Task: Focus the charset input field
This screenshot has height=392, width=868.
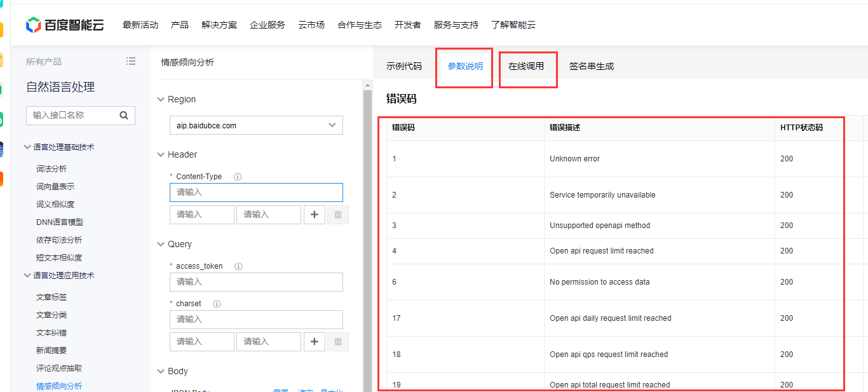Action: [x=256, y=320]
